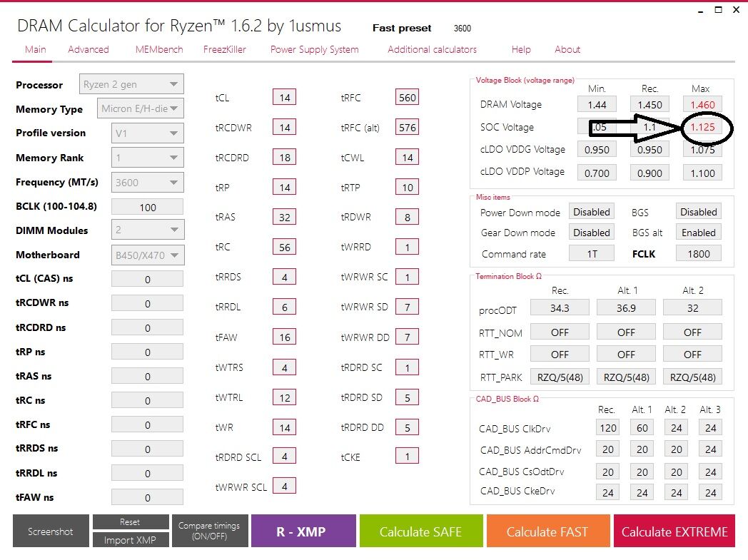748x560 pixels.
Task: Click the tRFC (alt) value 576
Action: coord(407,127)
